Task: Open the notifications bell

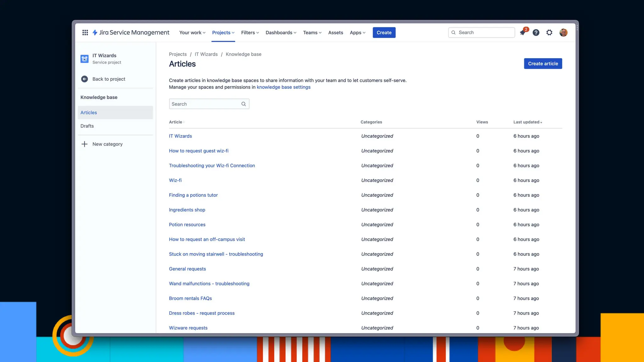Action: 523,32
